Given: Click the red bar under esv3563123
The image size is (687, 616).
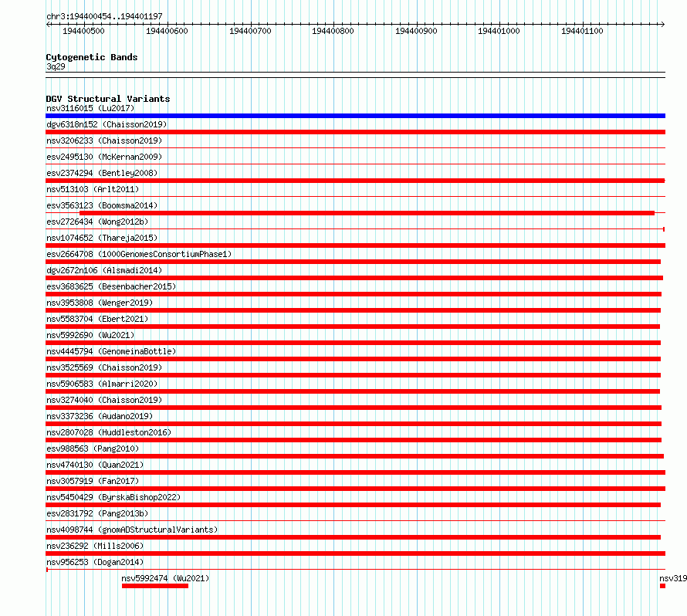Looking at the screenshot, I should [367, 213].
